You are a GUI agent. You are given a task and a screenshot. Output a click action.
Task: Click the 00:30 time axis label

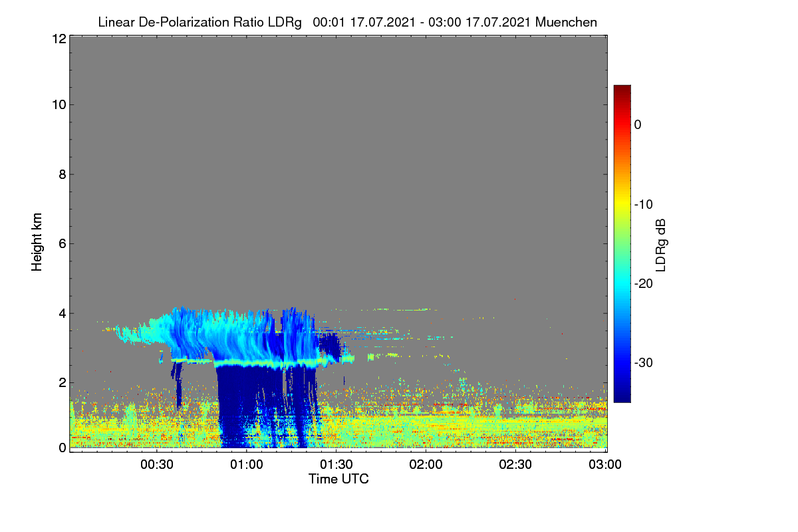point(157,465)
